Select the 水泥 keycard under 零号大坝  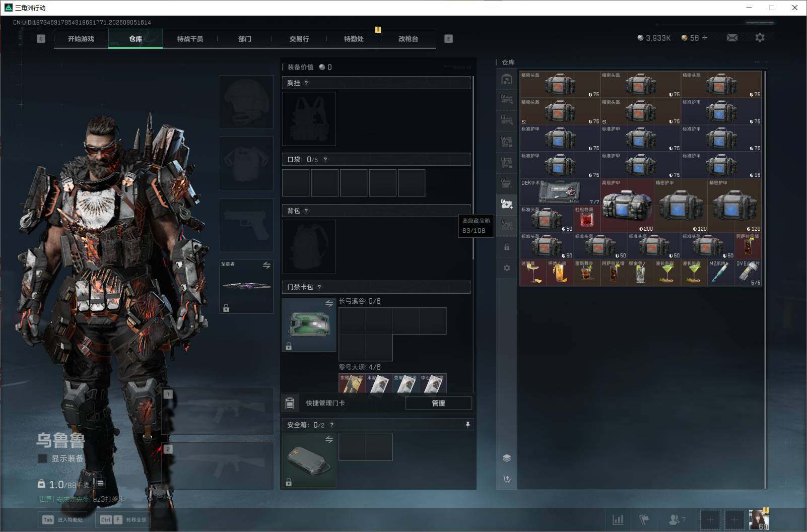pyautogui.click(x=379, y=383)
